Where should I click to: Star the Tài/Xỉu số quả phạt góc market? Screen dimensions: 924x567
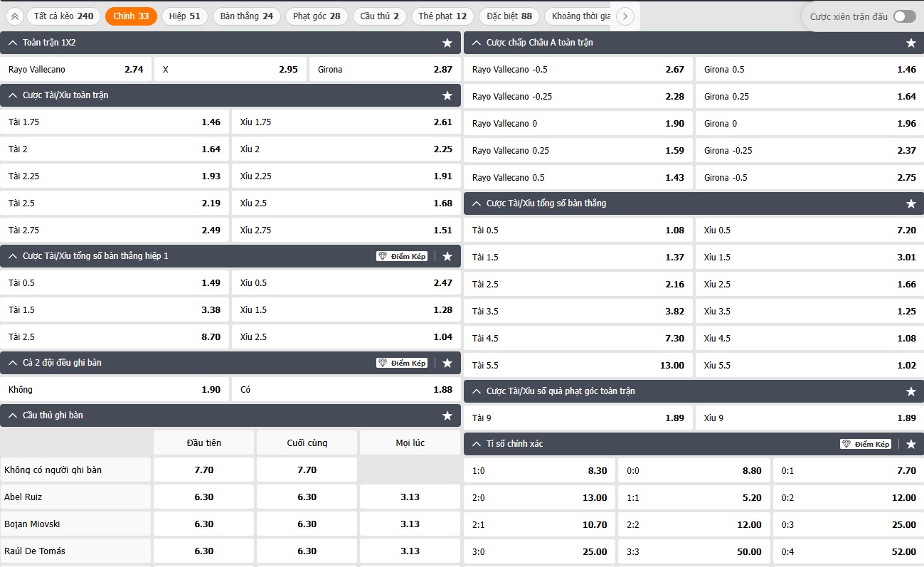pyautogui.click(x=911, y=391)
